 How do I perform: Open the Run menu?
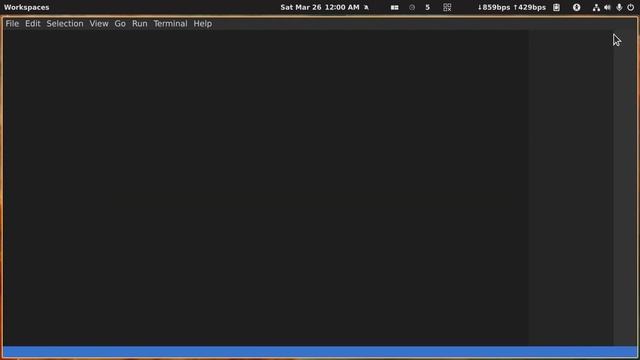140,24
